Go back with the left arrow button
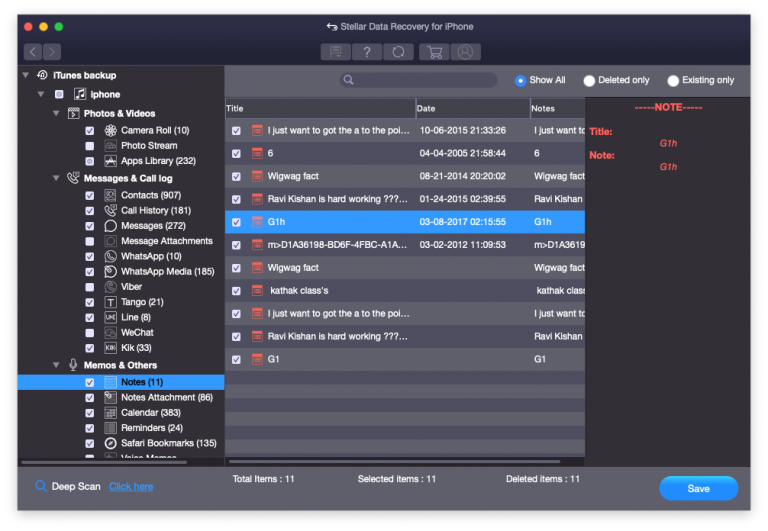Screen dimensions: 768x531 (x=33, y=51)
